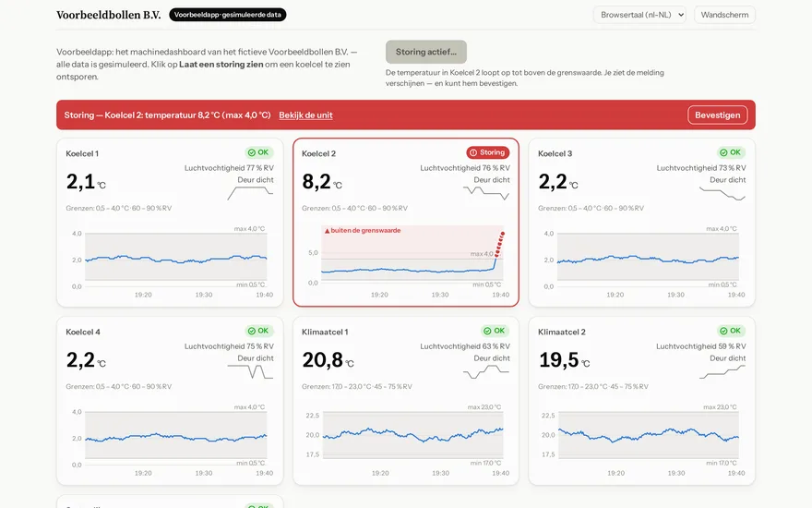Viewport: 812px width, 508px height.
Task: Click Luchtvochtigheid 76 % RV in Koelcel 2
Action: (465, 168)
